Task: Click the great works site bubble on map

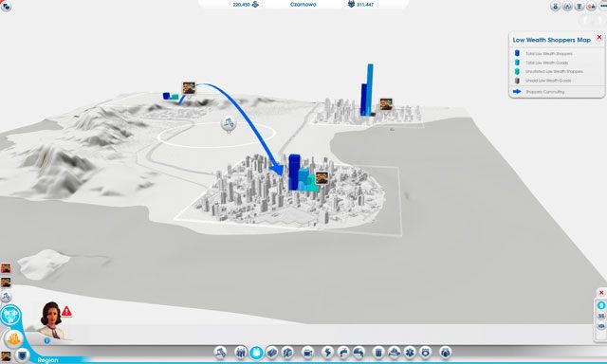Action: coord(228,123)
